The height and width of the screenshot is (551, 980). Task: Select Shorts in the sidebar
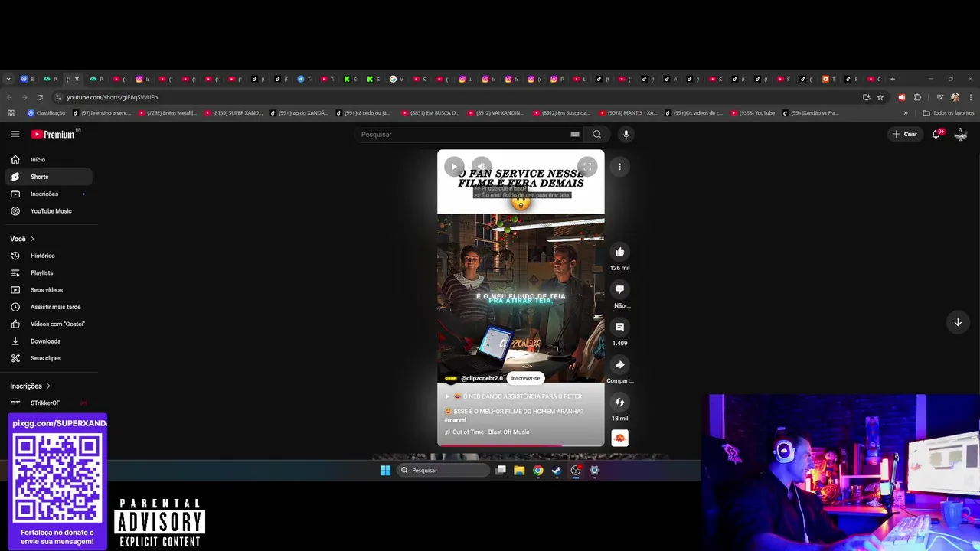click(x=49, y=177)
